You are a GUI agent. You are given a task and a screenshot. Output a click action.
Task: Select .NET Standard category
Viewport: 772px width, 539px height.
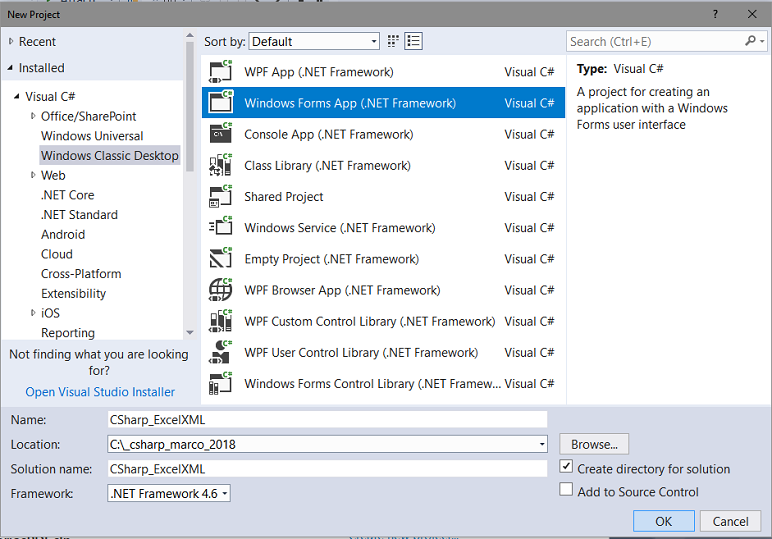click(x=79, y=215)
